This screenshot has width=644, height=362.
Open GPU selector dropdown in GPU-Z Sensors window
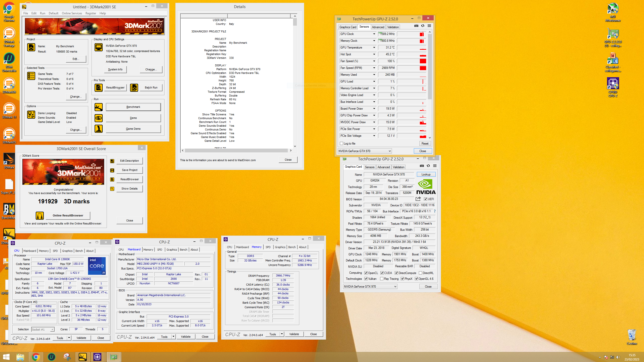(365, 151)
